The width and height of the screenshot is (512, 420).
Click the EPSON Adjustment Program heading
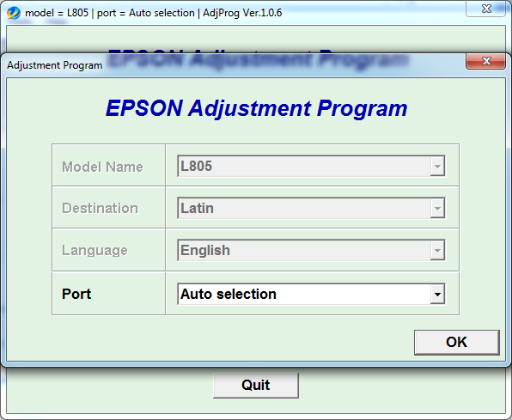tap(256, 108)
